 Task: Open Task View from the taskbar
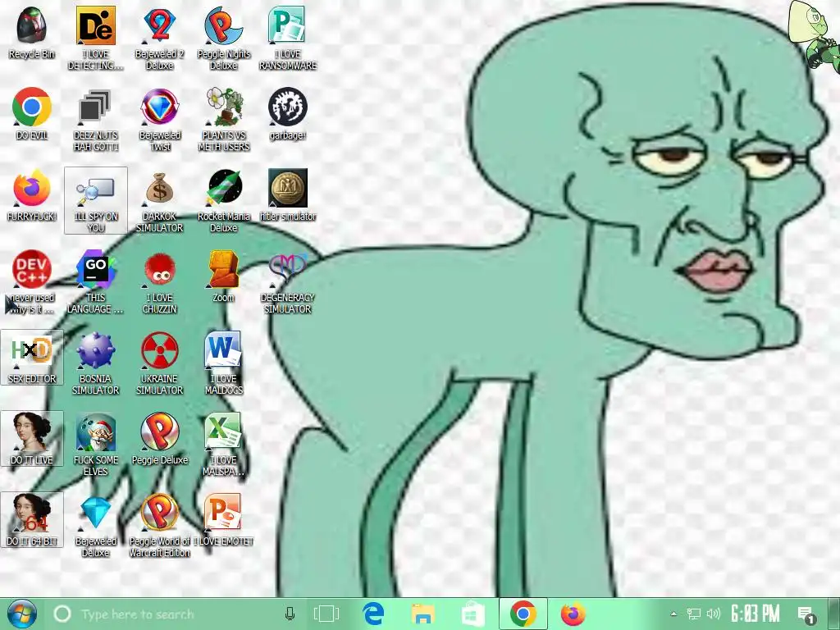click(x=326, y=614)
